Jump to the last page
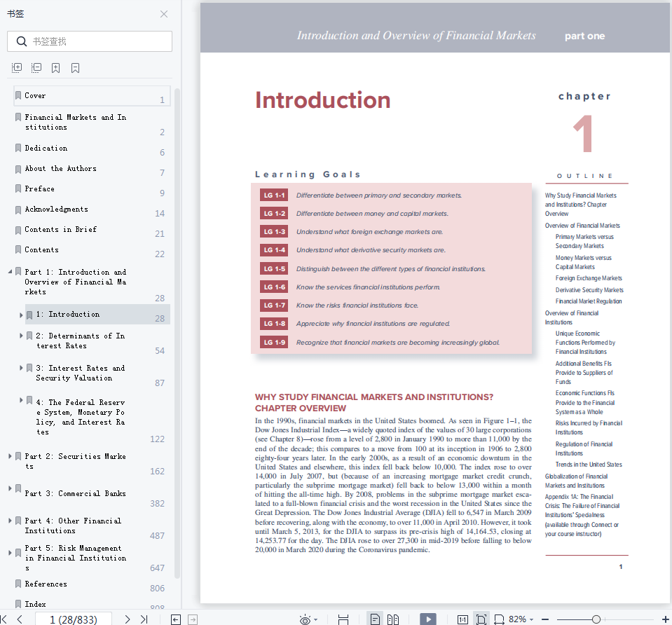Viewport: 672px width, 625px height. (x=144, y=619)
